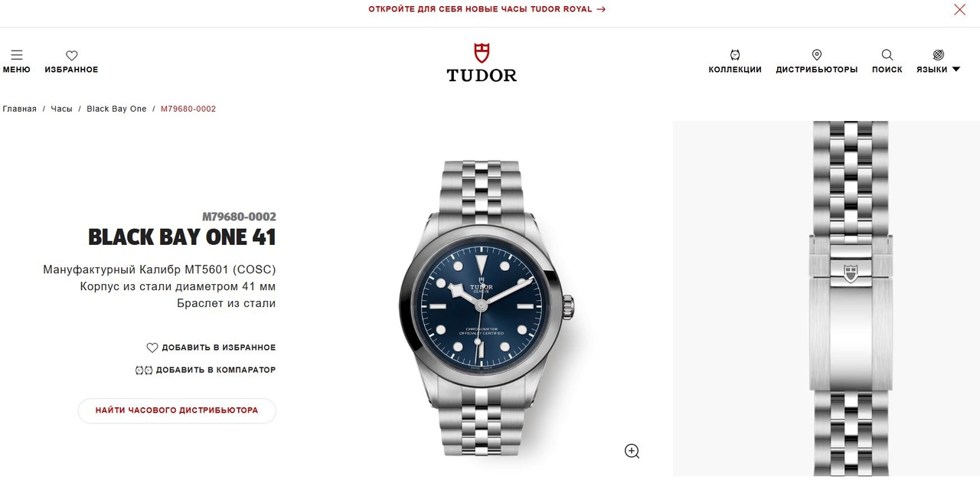The height and width of the screenshot is (483, 980).
Task: Open Коллекции watch icon
Action: pos(735,55)
